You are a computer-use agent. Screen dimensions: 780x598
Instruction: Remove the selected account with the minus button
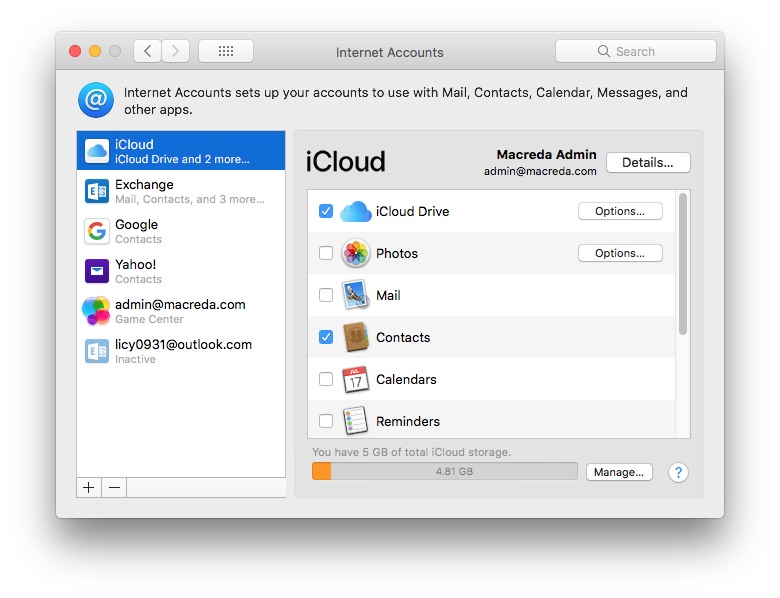[x=114, y=488]
